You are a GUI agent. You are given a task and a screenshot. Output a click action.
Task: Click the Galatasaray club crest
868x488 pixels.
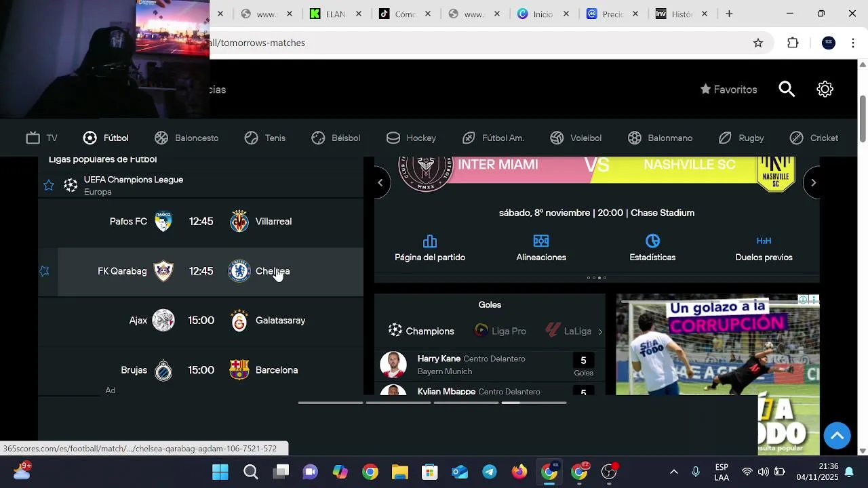[239, 321]
